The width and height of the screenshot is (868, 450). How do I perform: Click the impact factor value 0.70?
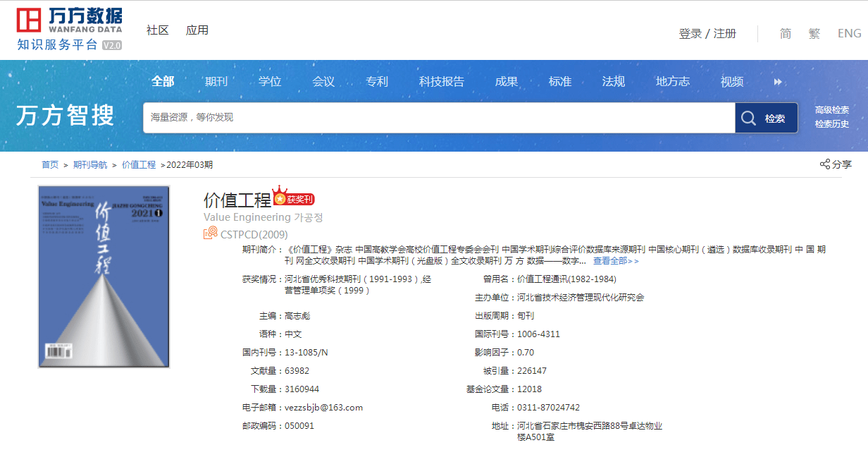[x=526, y=353]
